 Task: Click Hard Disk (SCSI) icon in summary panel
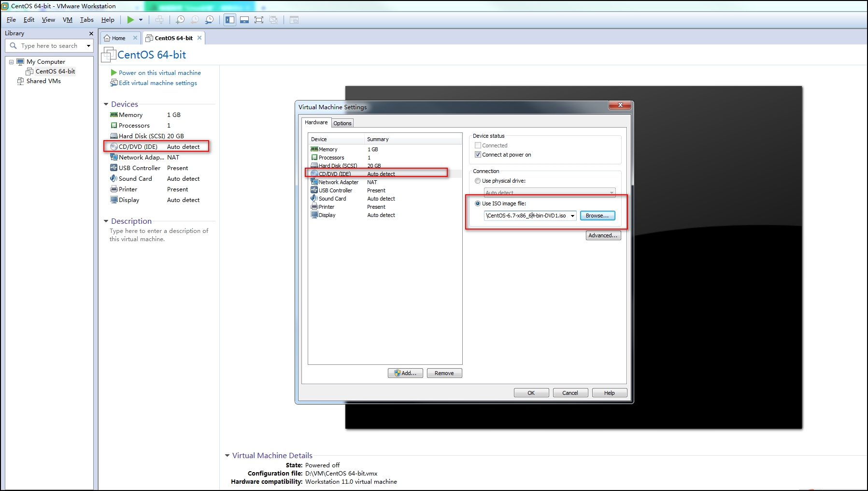tap(114, 136)
